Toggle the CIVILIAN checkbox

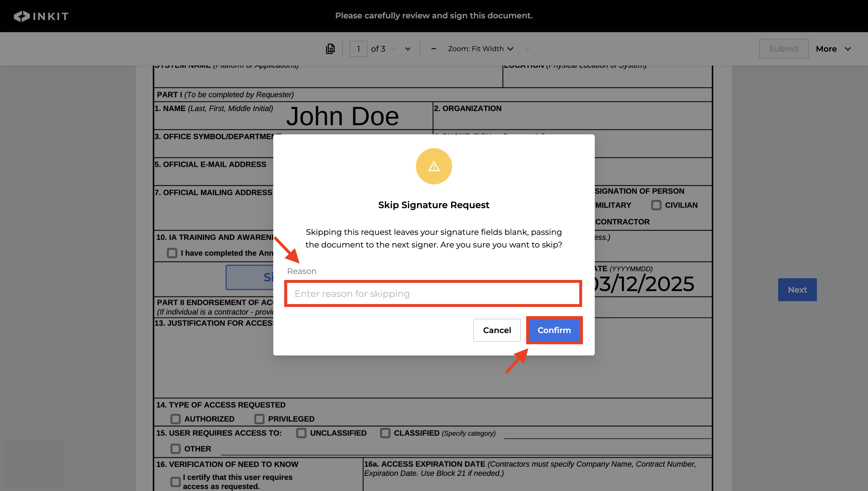click(x=656, y=205)
